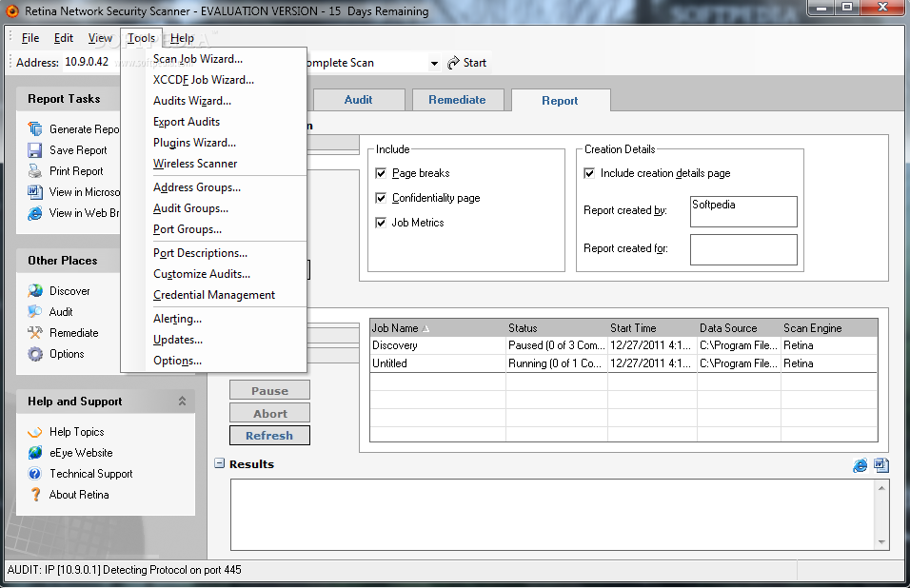This screenshot has height=588, width=910.
Task: Click the Report created by field
Action: tap(743, 211)
